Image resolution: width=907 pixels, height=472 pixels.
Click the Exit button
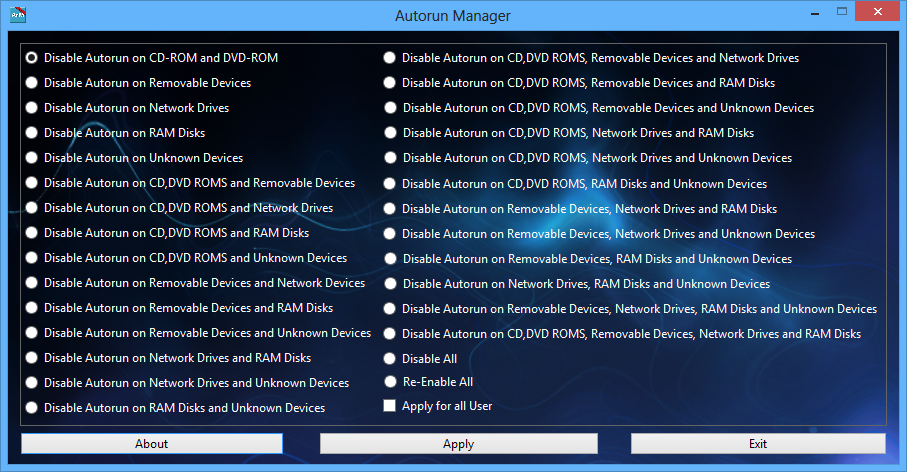[x=758, y=444]
